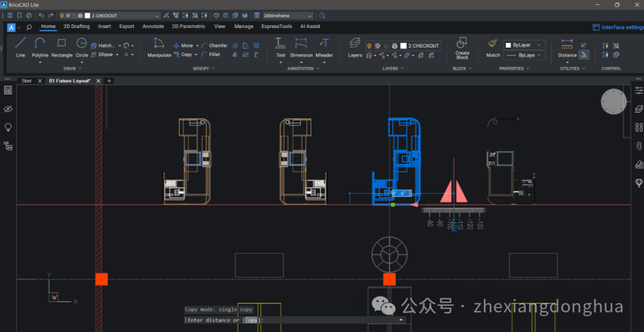Screen dimensions: 644x332
Task: Switch to the Insert ribbon tab
Action: tap(104, 26)
